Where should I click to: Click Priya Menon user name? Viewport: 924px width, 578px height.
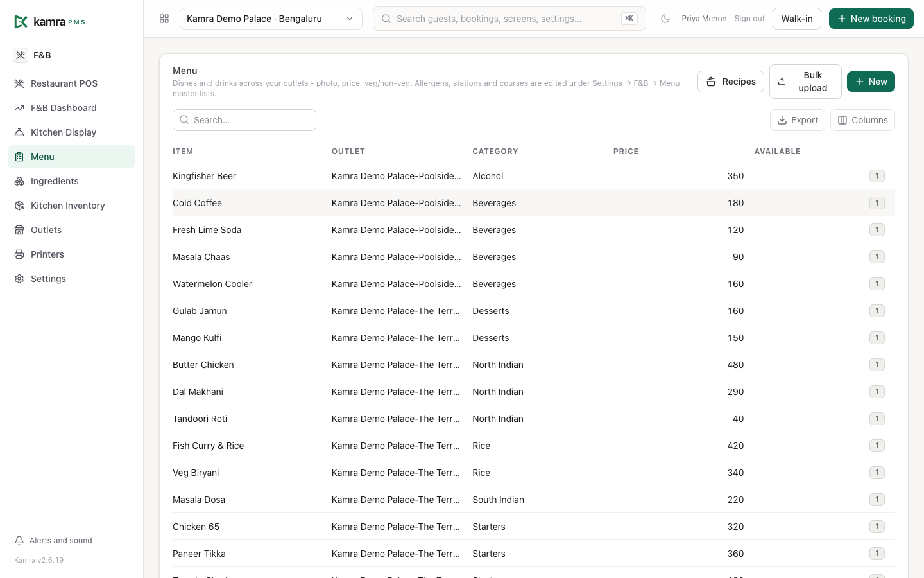point(704,19)
